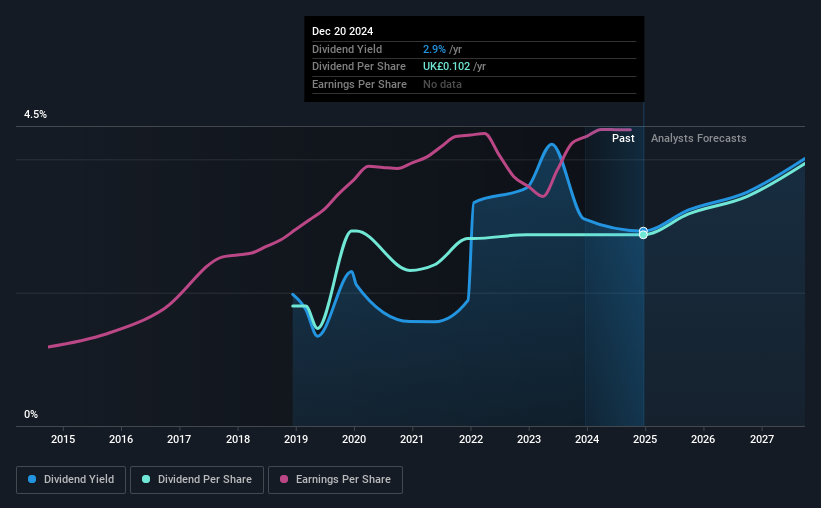Click the 2019 x-axis label
Viewport: 821px width, 508px height.
coord(296,439)
